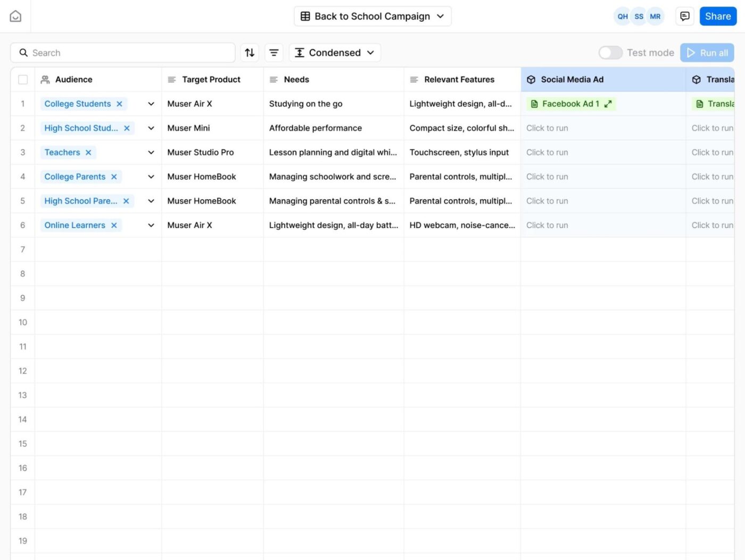The height and width of the screenshot is (560, 745).
Task: Click the filter icon
Action: coord(274,52)
